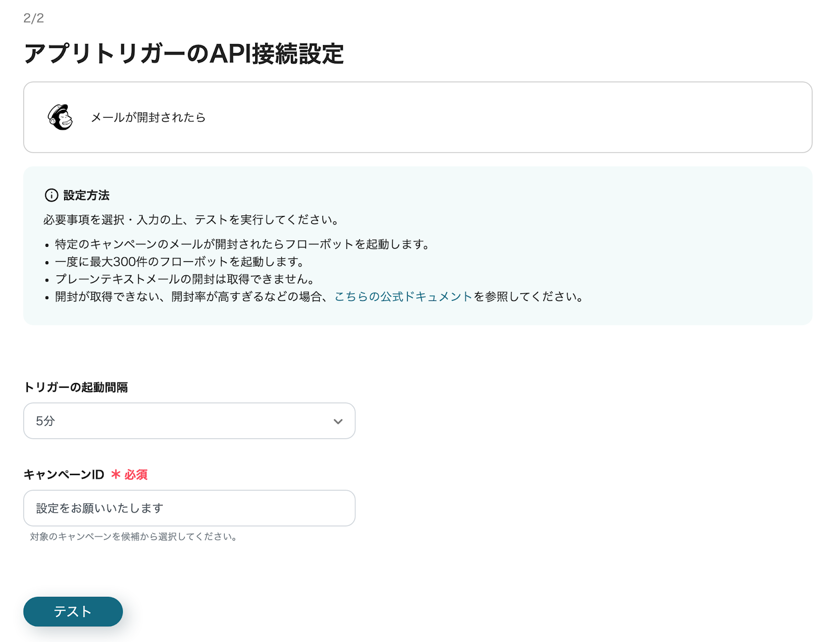Click the 特定のキャンペーン bullet line
This screenshot has height=642, width=840.
coord(242,244)
